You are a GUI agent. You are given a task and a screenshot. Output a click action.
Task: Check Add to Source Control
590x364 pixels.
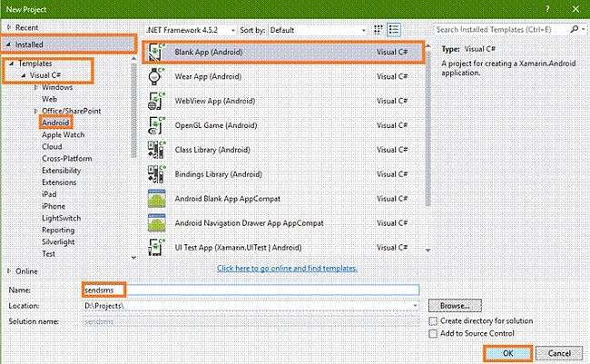tap(433, 333)
